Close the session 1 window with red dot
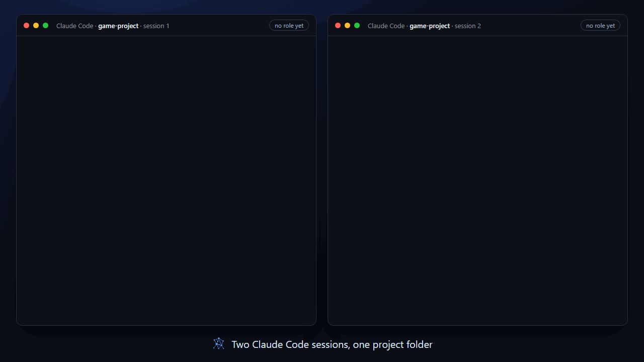The height and width of the screenshot is (362, 644). (27, 26)
